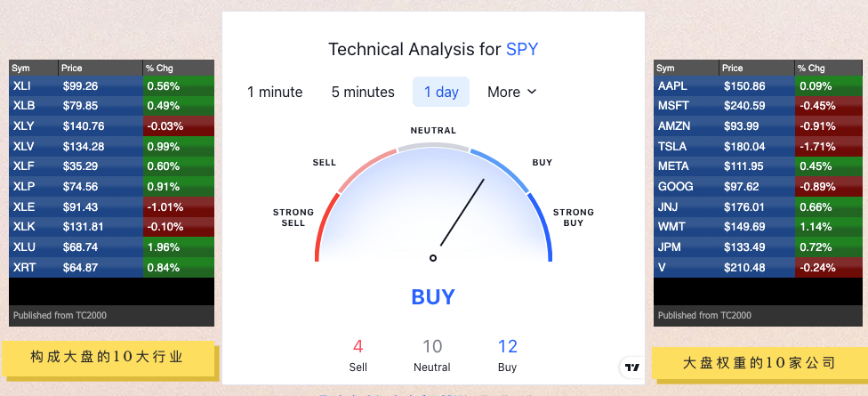The image size is (868, 396).
Task: Open the SPY symbol link
Action: [x=522, y=49]
